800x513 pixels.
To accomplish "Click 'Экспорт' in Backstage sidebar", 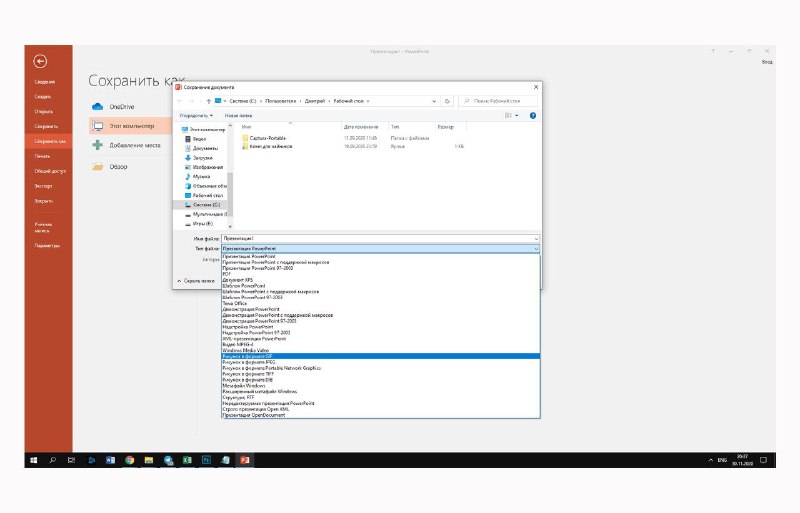I will click(43, 186).
